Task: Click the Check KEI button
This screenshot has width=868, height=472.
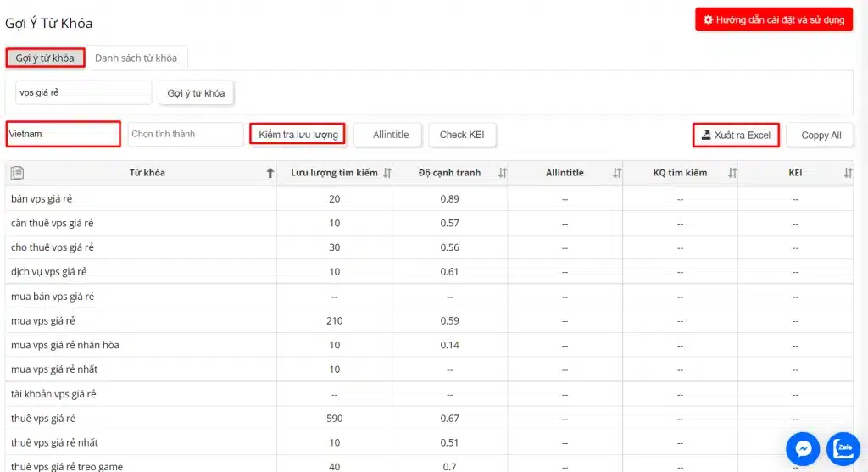Action: (462, 135)
